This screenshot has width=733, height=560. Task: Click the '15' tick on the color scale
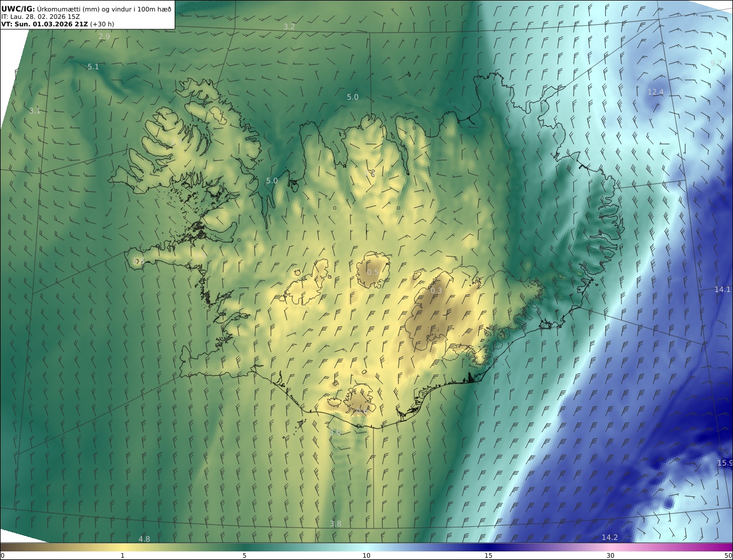pyautogui.click(x=488, y=555)
